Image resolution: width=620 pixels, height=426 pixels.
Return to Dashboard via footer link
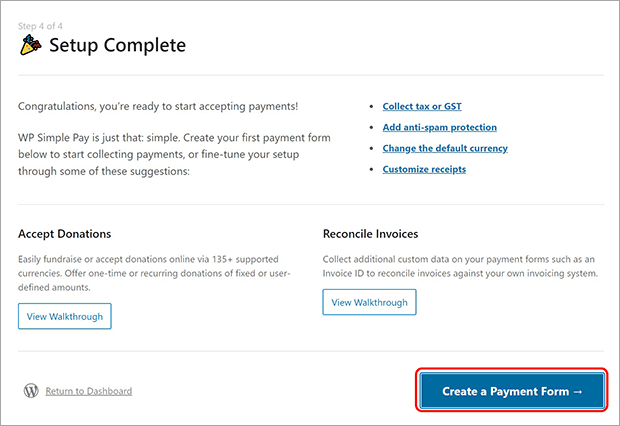coord(89,391)
